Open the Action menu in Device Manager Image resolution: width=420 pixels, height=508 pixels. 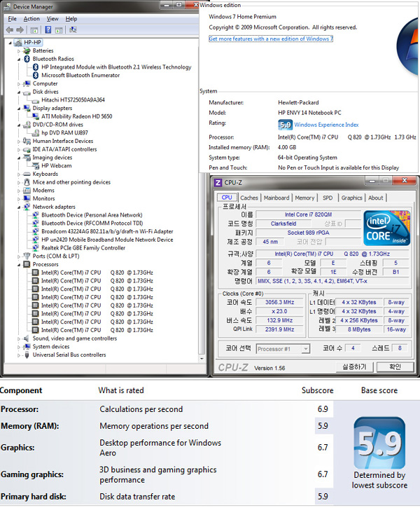(31, 19)
